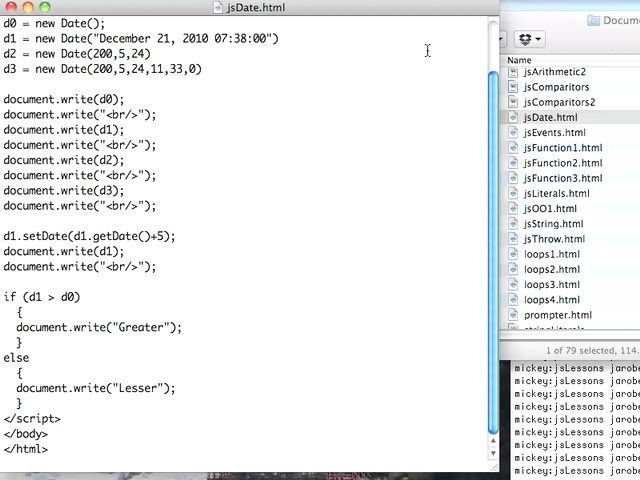640x480 pixels.
Task: Select the jsFunction1.html file icon
Action: [513, 147]
